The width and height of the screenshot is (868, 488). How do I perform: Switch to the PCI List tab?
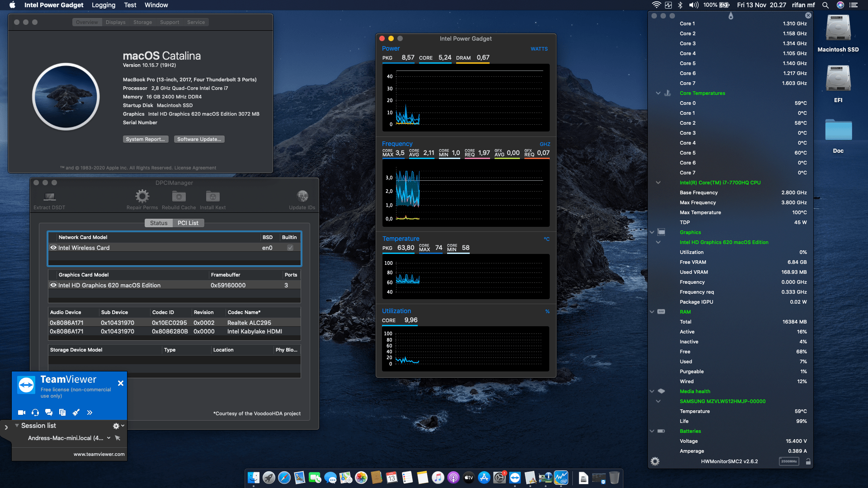pyautogui.click(x=189, y=223)
